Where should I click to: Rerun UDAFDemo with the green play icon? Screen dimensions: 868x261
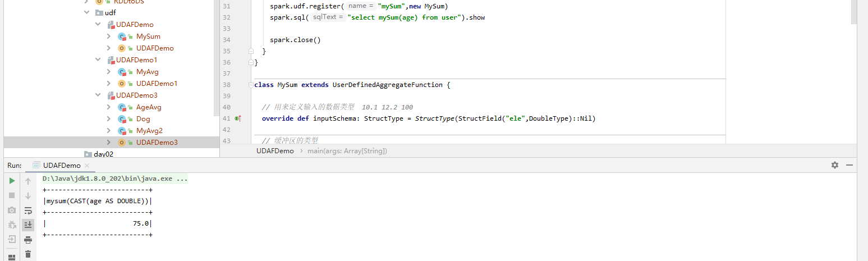(x=12, y=181)
